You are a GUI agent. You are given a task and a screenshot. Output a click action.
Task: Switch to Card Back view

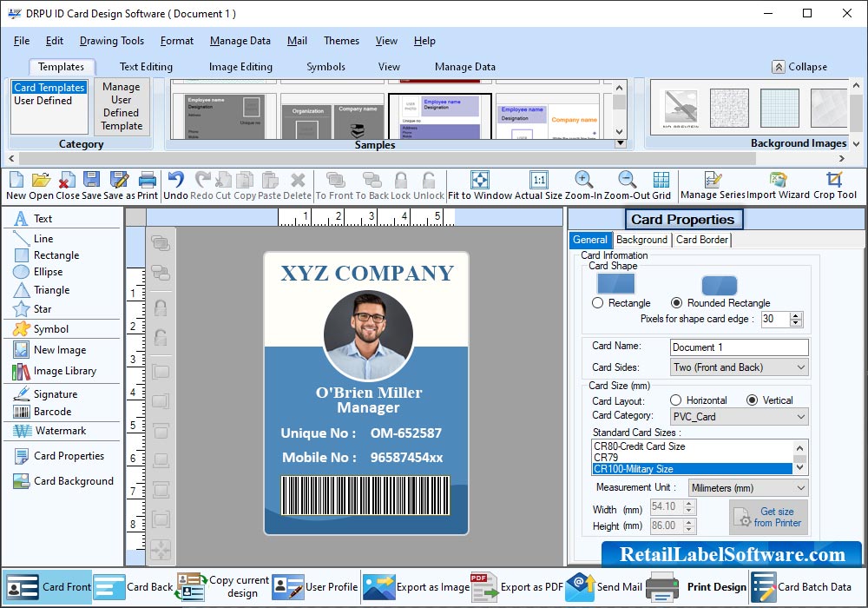click(x=134, y=587)
